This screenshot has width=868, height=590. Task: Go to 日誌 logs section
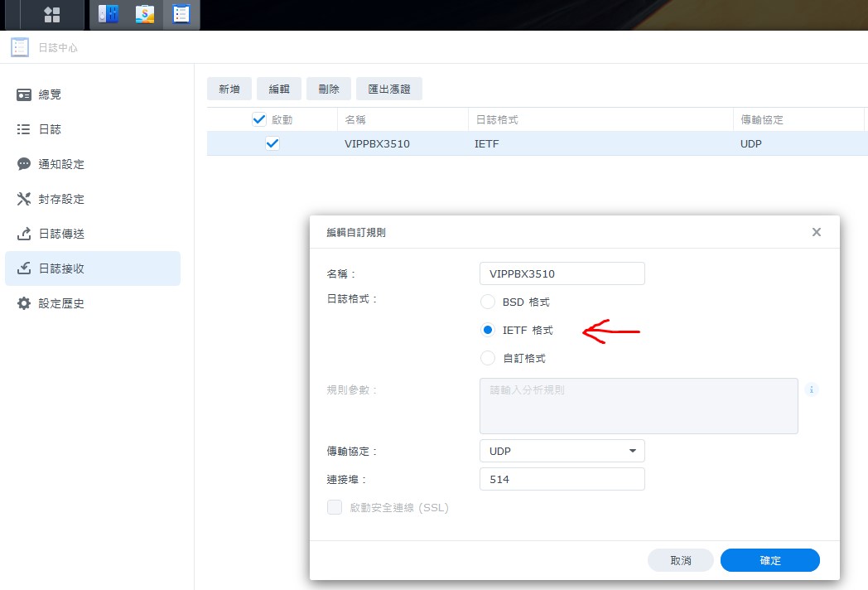point(50,129)
